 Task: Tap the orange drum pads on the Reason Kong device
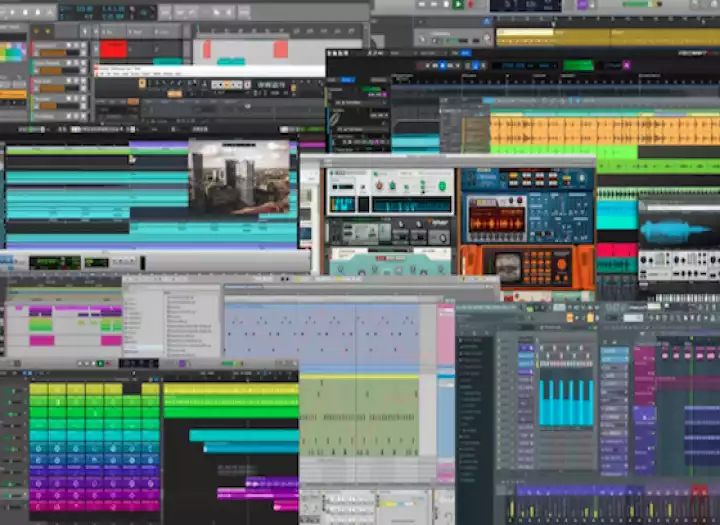[539, 267]
